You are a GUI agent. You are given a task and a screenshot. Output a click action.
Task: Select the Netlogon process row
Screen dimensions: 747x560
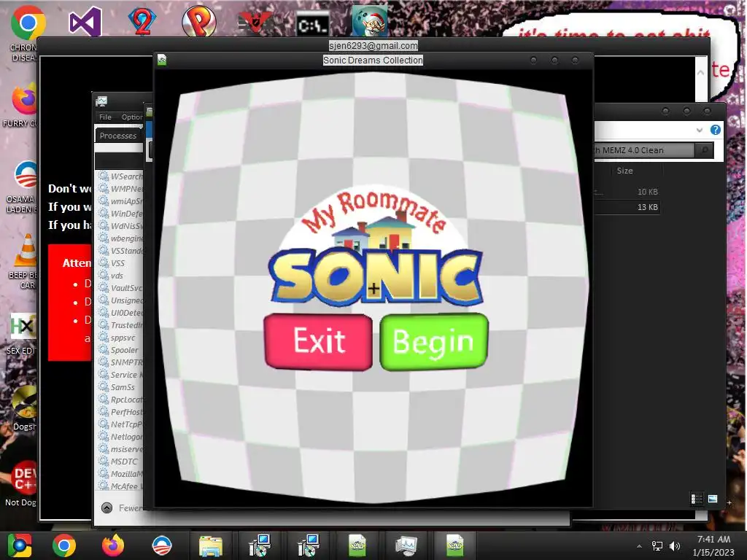tap(120, 437)
